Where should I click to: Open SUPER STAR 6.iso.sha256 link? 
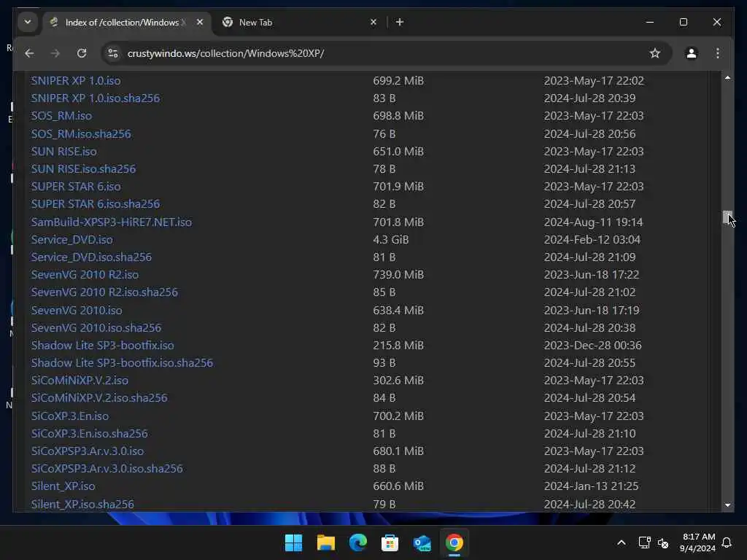click(x=96, y=204)
